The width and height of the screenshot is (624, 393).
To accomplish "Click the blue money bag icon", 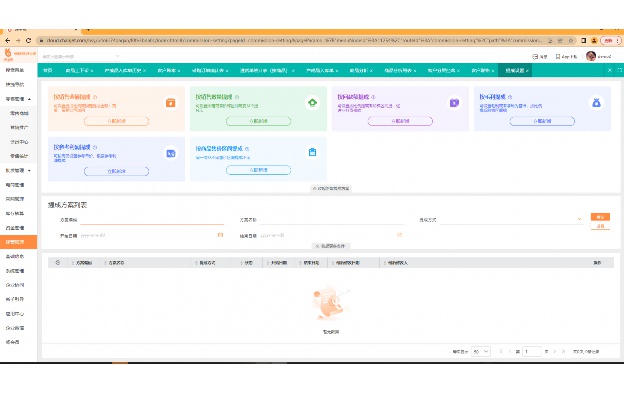I will click(596, 103).
